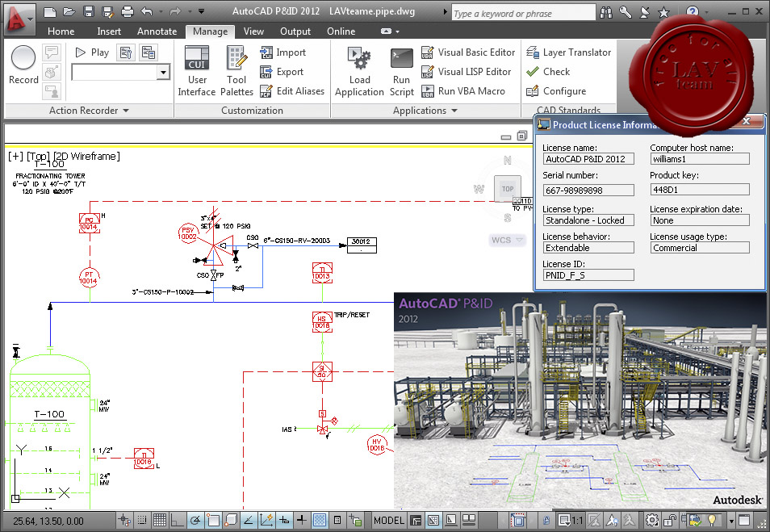
Task: Toggle Ortho Mode in the status bar
Action: 178,520
